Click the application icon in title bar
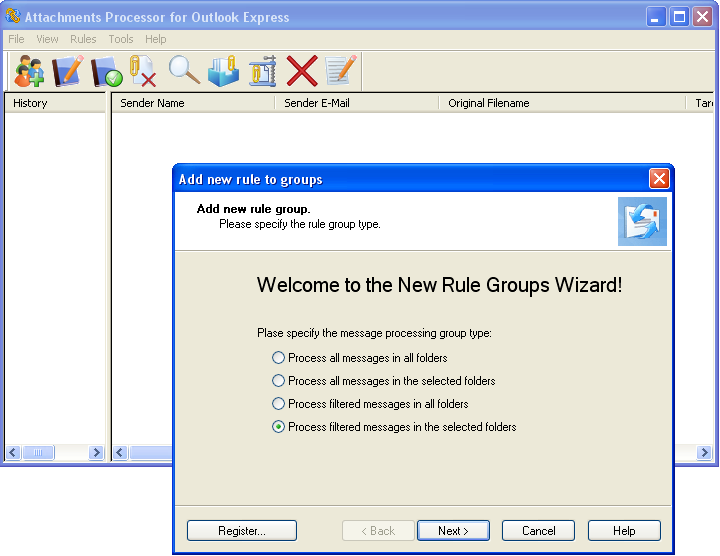720x556 pixels. click(13, 16)
